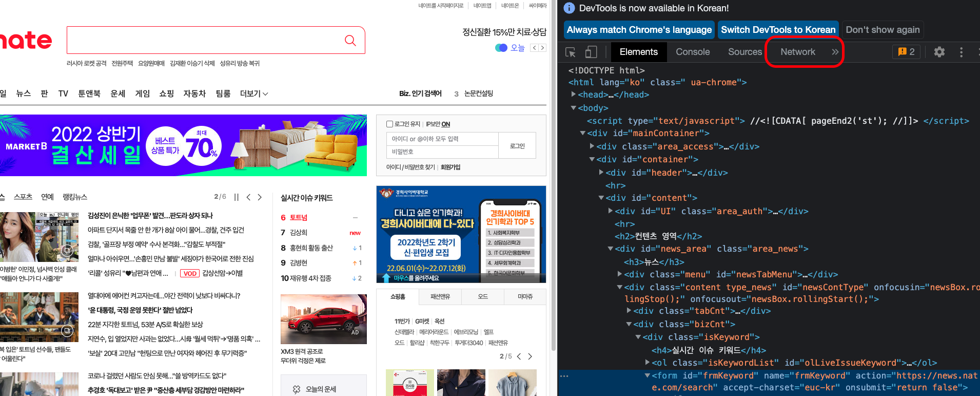This screenshot has width=980, height=396.
Task: Switch to the Sources tab
Action: [x=744, y=52]
